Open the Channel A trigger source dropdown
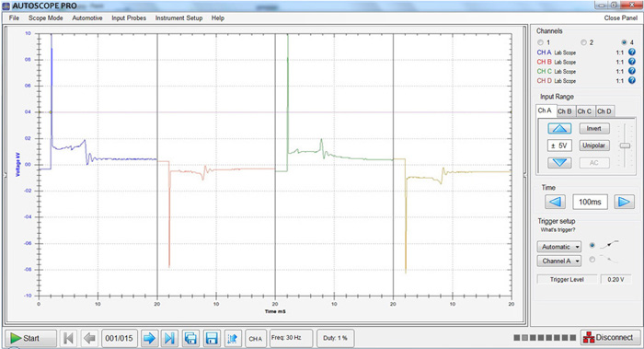This screenshot has width=644, height=349. pyautogui.click(x=559, y=261)
